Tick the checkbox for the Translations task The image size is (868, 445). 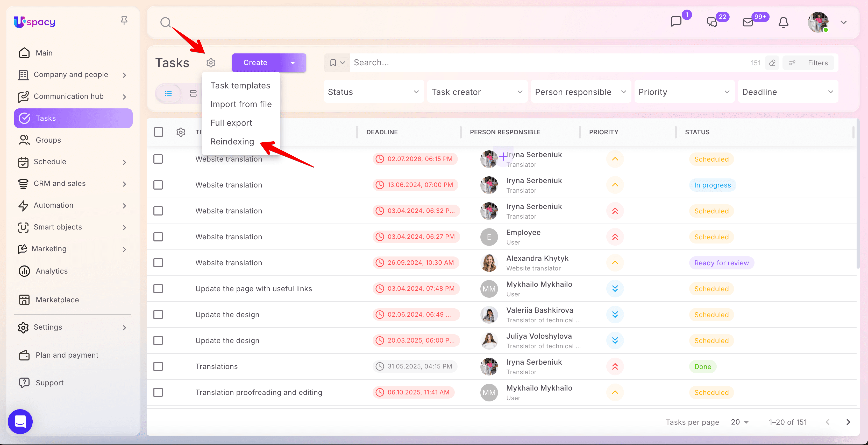click(158, 366)
